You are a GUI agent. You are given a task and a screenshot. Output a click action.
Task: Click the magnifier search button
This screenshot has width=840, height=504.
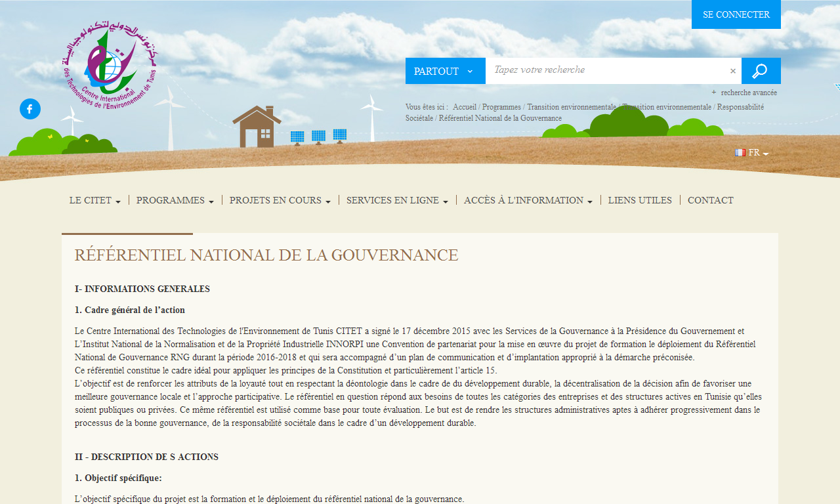761,71
